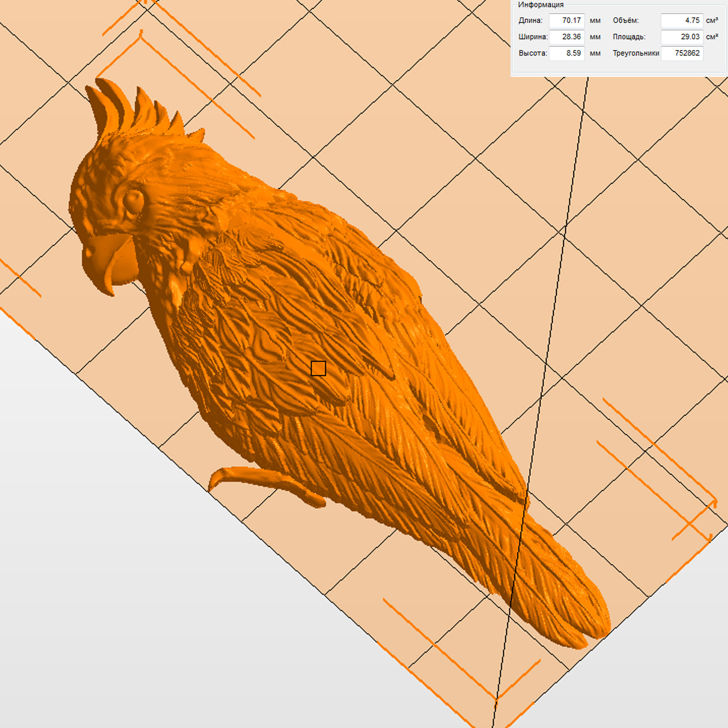Click the Высота label text
This screenshot has width=728, height=728.
click(532, 53)
